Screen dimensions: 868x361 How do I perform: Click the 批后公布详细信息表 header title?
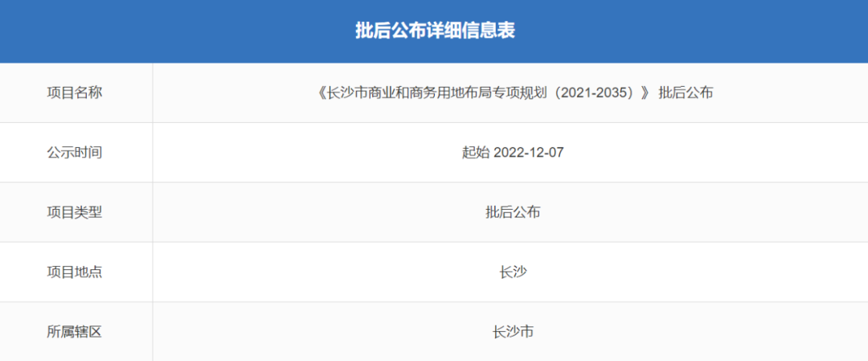coord(435,31)
